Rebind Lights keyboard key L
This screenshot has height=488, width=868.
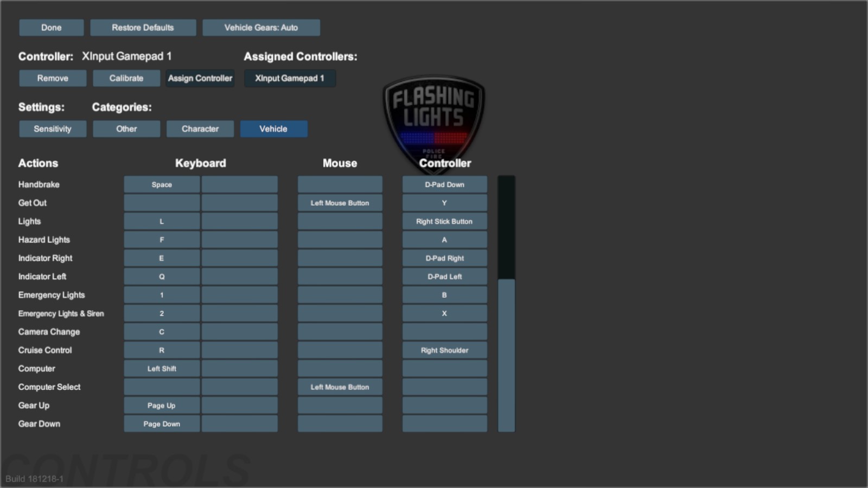click(162, 221)
